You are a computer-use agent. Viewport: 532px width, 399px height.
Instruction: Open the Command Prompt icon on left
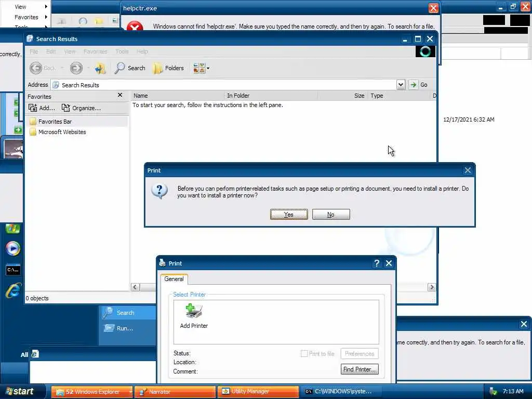pos(13,270)
